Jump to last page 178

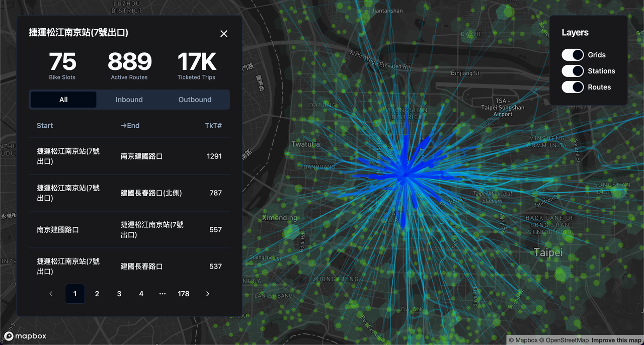tap(184, 294)
